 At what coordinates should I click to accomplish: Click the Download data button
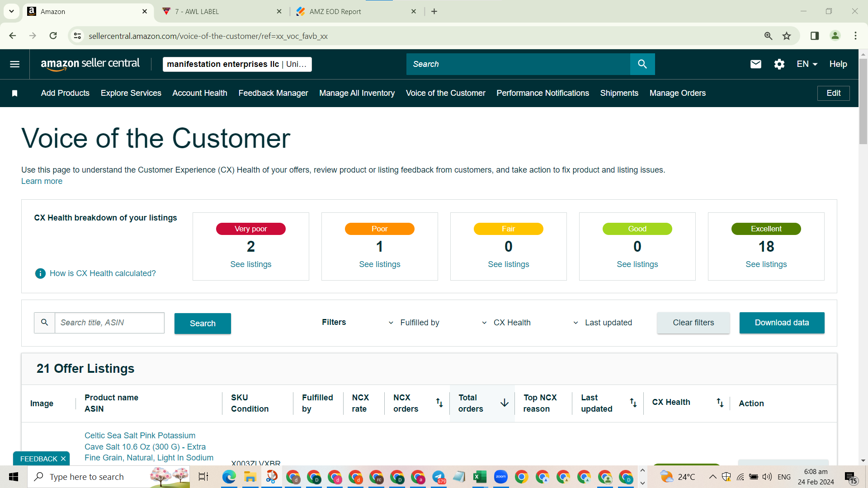pos(782,323)
